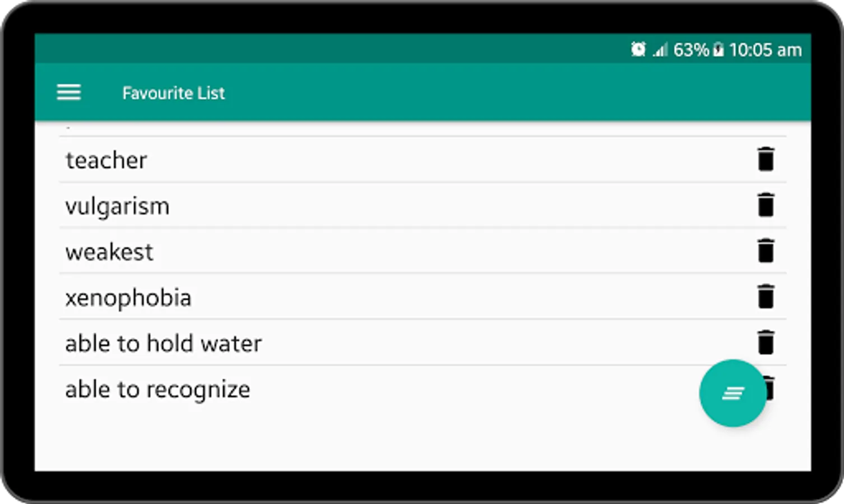Tap the alarm icon in status bar
Screen dimensions: 844x504
click(638, 50)
